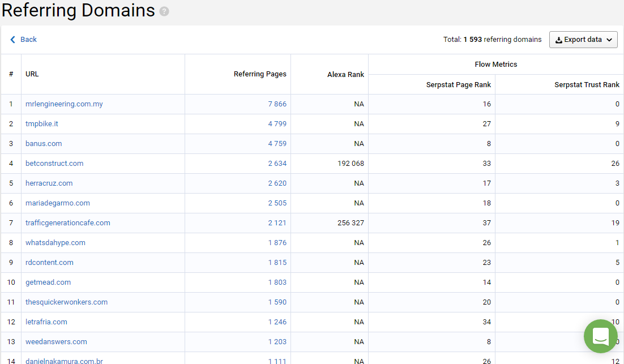Select Page Rank 37 for trafficgenerationcafe.com
Viewport: 624px width, 364px height.
487,223
